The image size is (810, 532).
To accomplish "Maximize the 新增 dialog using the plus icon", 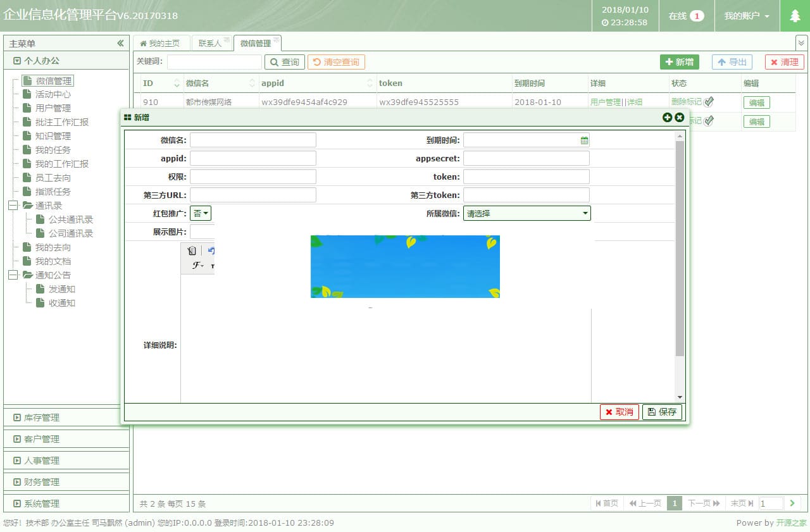I will click(668, 117).
